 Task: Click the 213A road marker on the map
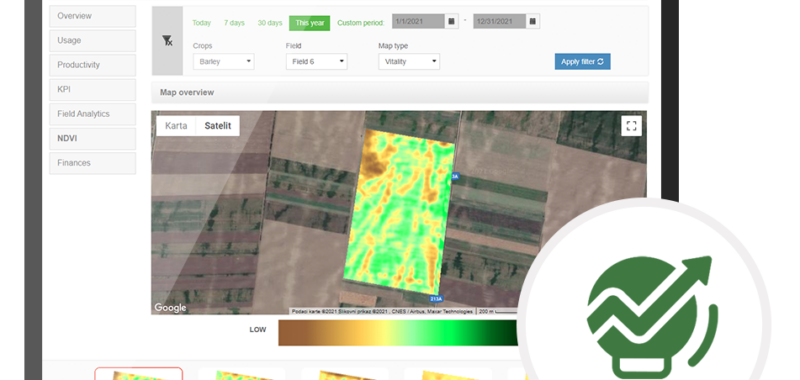click(436, 298)
